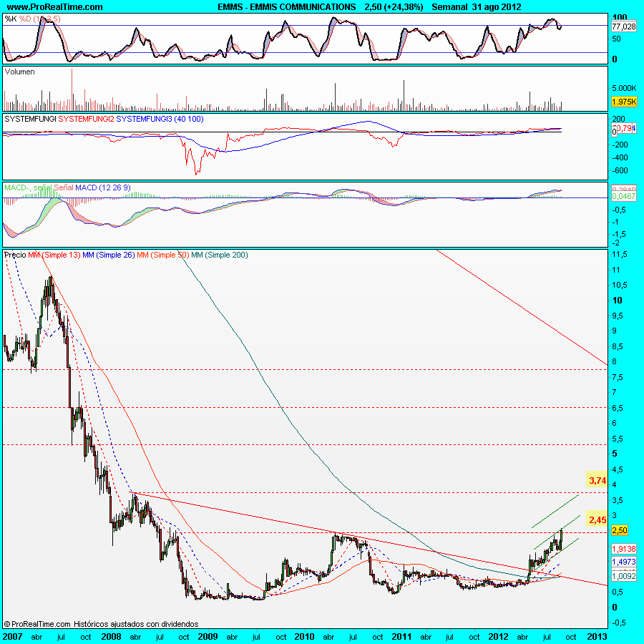Click the 10 price axis label
The image size is (644, 644).
click(x=617, y=301)
